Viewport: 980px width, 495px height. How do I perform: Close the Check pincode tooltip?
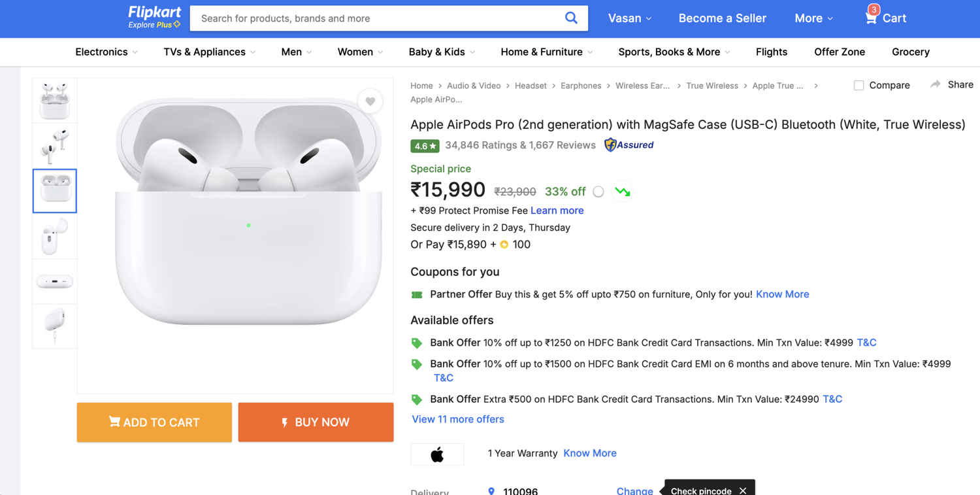742,490
